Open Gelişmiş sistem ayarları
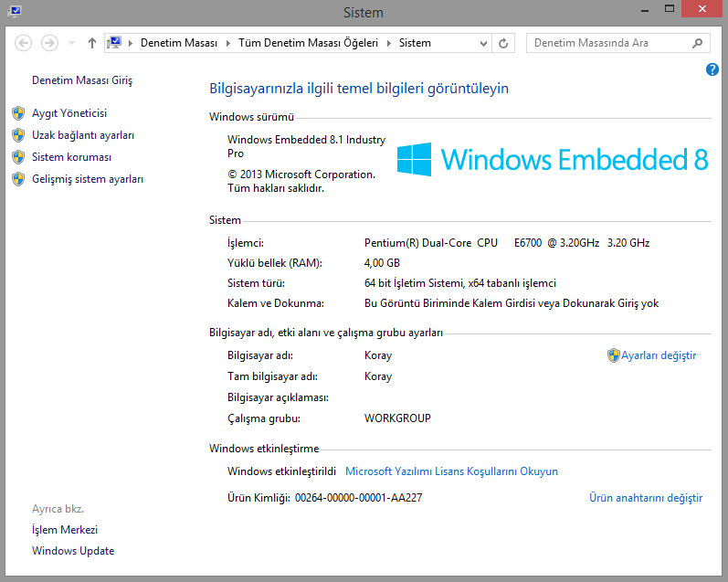Viewport: 728px width, 582px height. tap(88, 179)
